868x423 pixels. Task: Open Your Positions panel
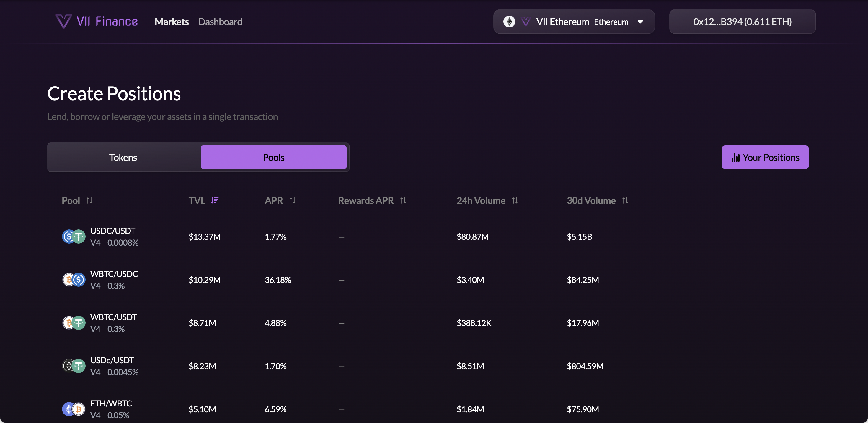tap(765, 157)
